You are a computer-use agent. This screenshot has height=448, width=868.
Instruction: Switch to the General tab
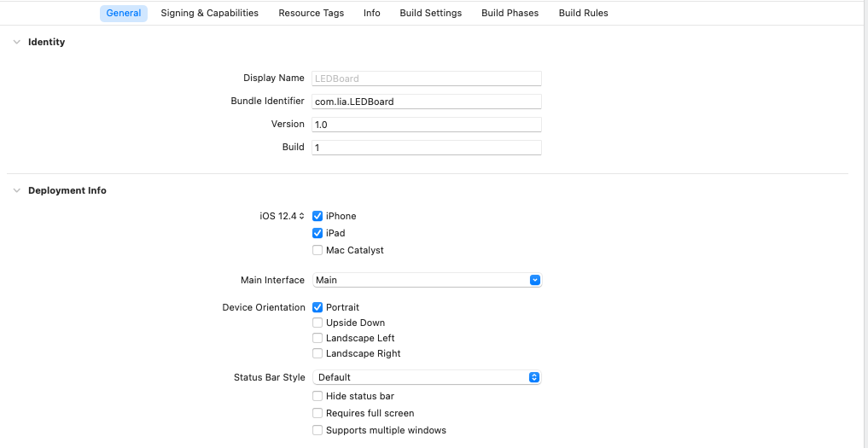pyautogui.click(x=124, y=14)
